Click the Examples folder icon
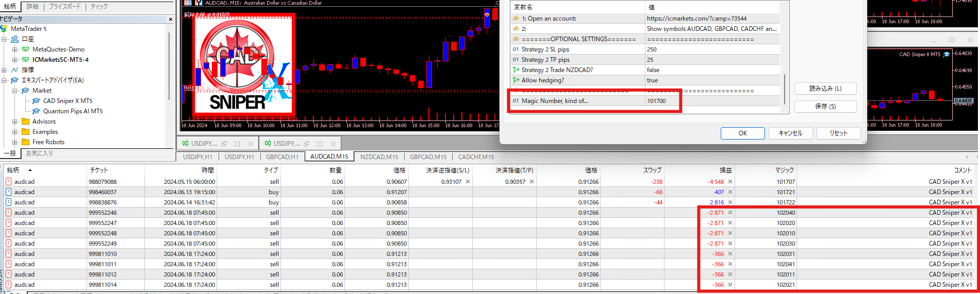Screen dimensions: 980x294 click(25, 132)
